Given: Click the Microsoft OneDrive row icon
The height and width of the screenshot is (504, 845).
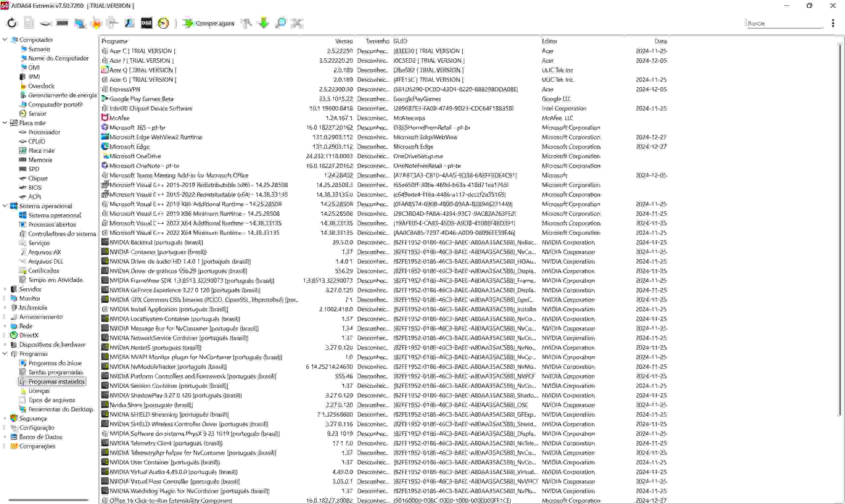Looking at the screenshot, I should [x=105, y=156].
